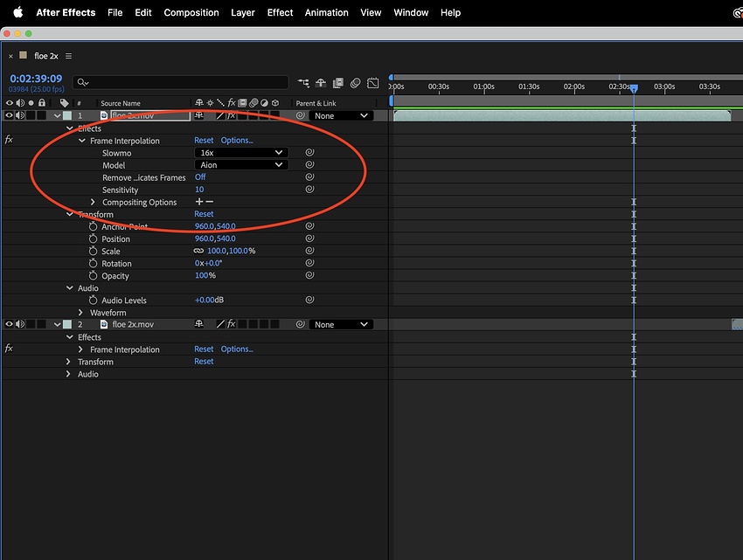Mute audio for layer 2
Screen dimensions: 743x560
tap(20, 324)
